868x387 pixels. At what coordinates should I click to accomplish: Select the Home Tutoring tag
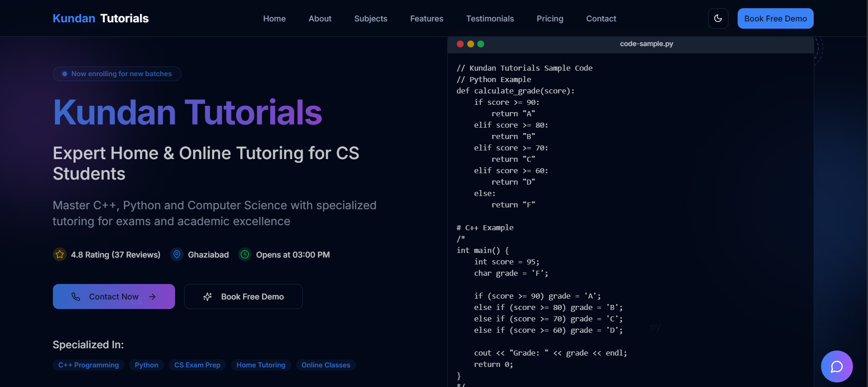[x=261, y=365]
